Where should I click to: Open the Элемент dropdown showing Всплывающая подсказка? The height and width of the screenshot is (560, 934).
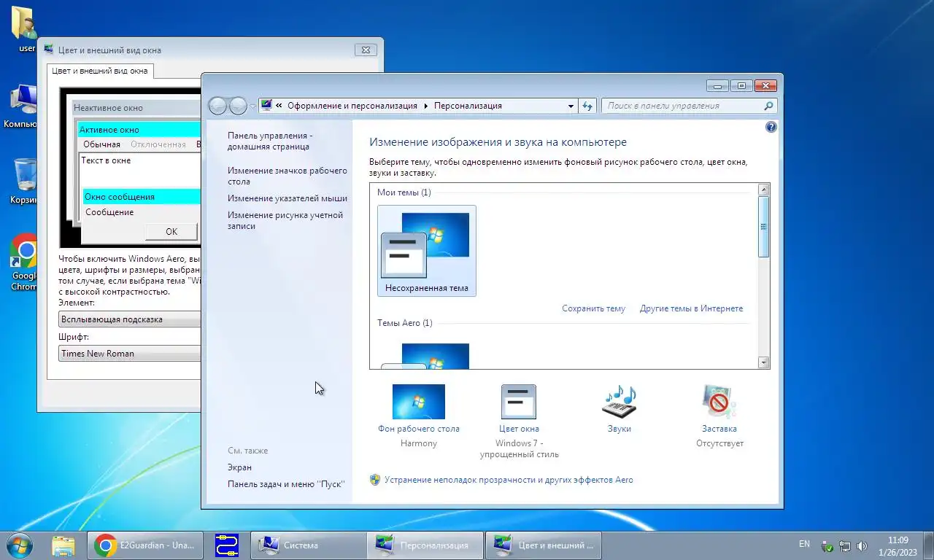point(130,319)
